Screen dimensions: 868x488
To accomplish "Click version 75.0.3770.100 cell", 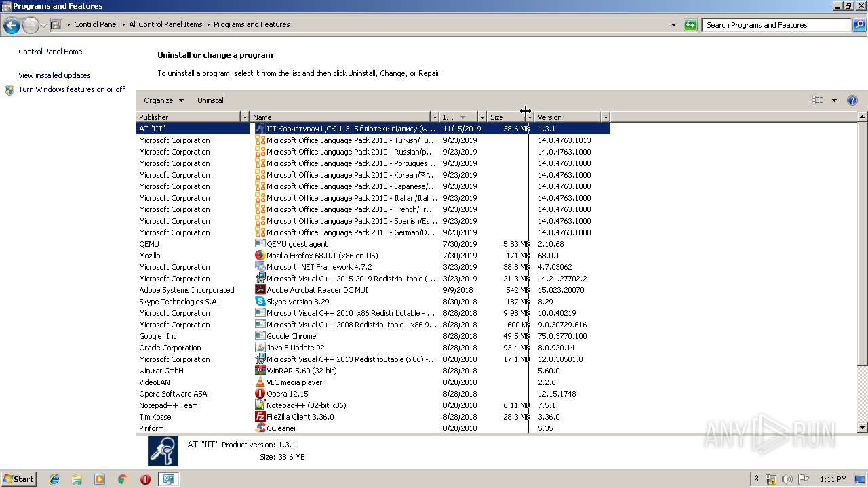I will [562, 336].
